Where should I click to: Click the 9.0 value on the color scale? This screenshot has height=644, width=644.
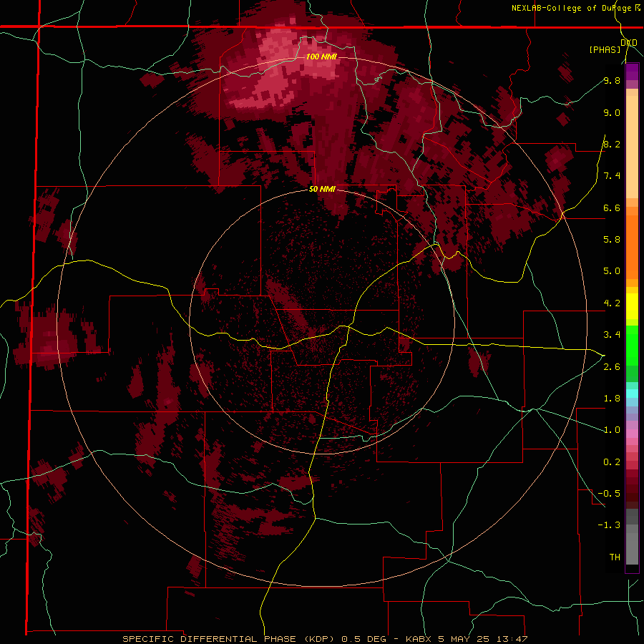(612, 113)
